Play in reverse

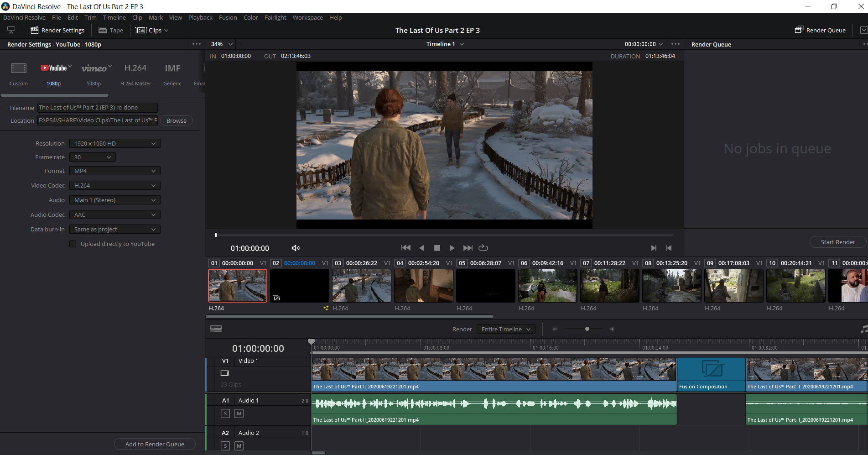(421, 248)
